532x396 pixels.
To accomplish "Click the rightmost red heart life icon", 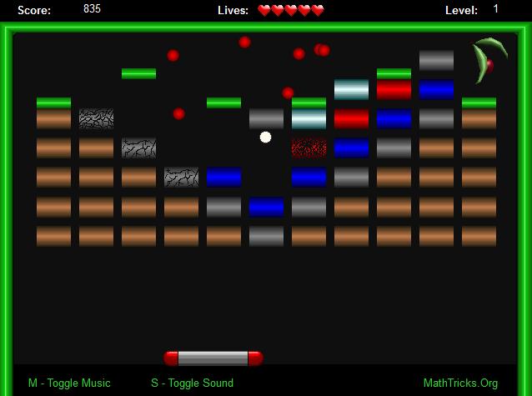I will [x=318, y=11].
